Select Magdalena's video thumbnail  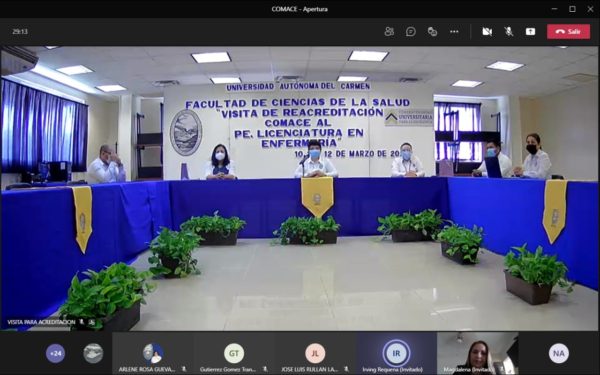[x=478, y=353]
